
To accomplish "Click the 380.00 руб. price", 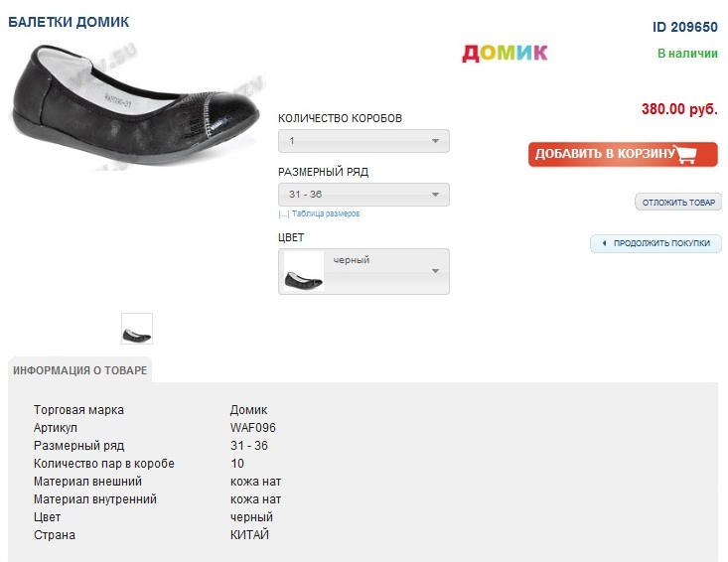I will coord(679,109).
